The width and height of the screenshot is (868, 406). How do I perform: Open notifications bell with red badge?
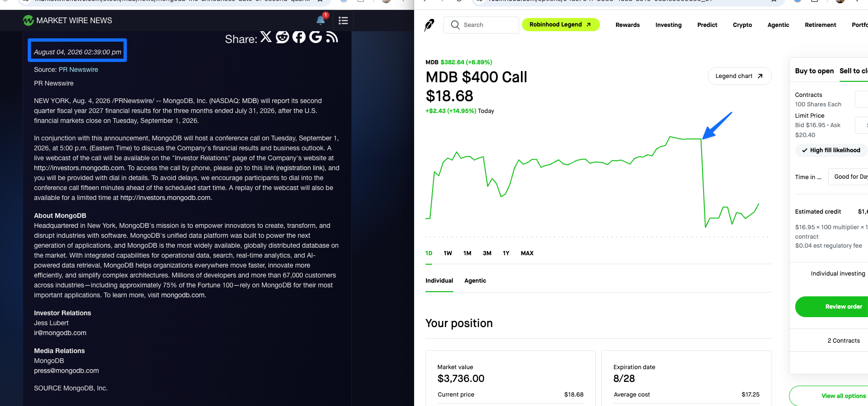(x=321, y=20)
